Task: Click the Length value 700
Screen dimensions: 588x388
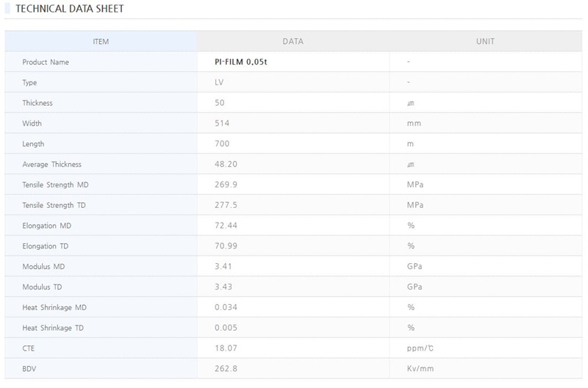Action: [221, 144]
